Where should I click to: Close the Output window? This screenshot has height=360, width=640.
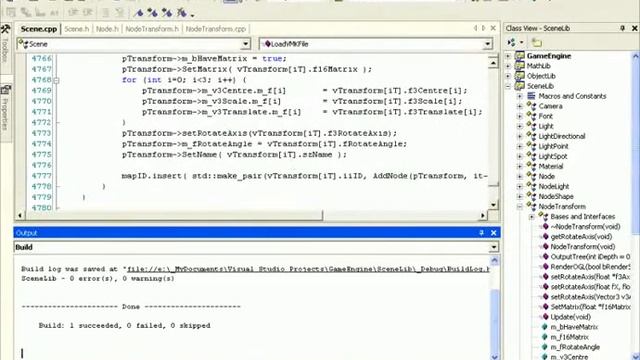pyautogui.click(x=493, y=233)
